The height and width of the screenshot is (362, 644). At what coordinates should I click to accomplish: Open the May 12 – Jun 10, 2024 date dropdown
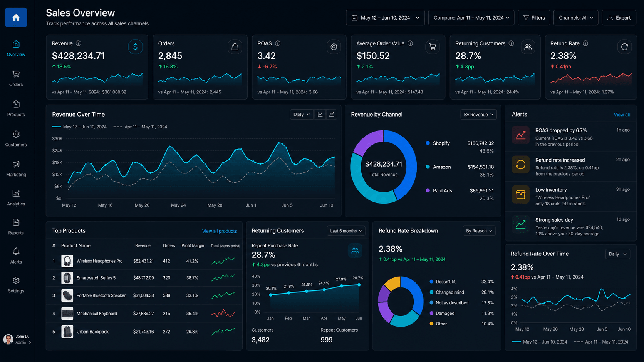point(385,18)
